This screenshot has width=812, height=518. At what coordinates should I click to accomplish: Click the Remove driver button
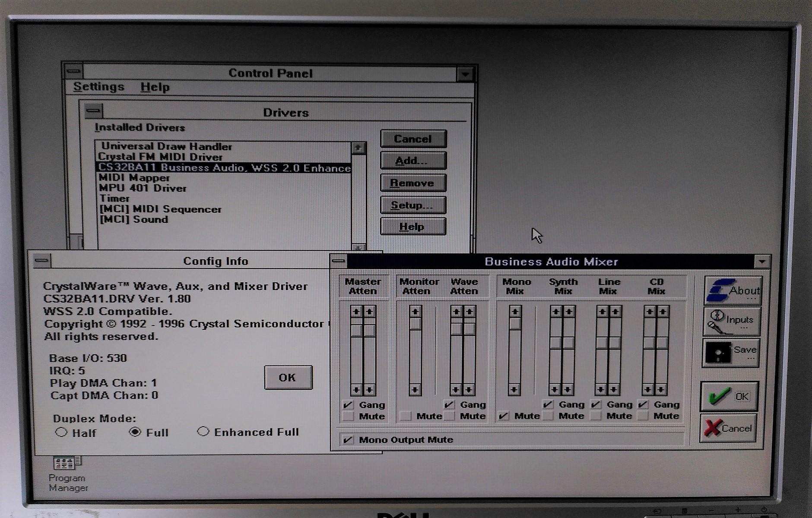pos(412,183)
